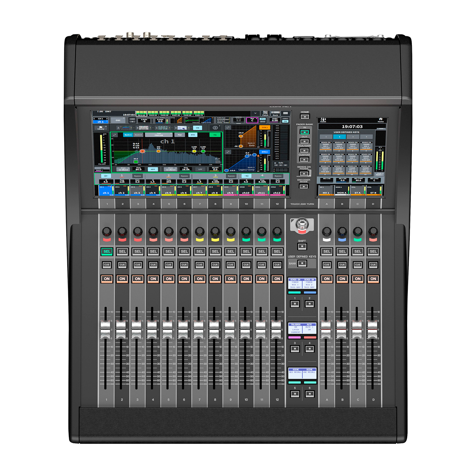Open the channel Library folder
This screenshot has width=476, height=476.
(x=101, y=128)
